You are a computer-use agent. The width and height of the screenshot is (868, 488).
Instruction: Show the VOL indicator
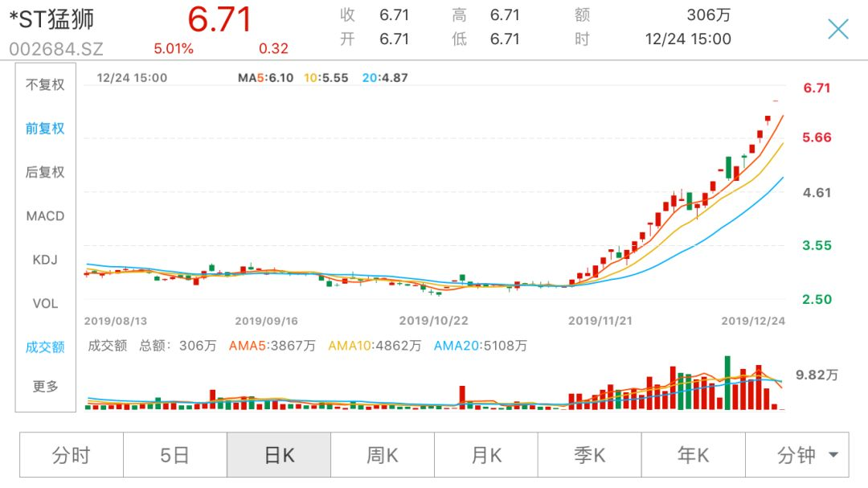point(45,304)
